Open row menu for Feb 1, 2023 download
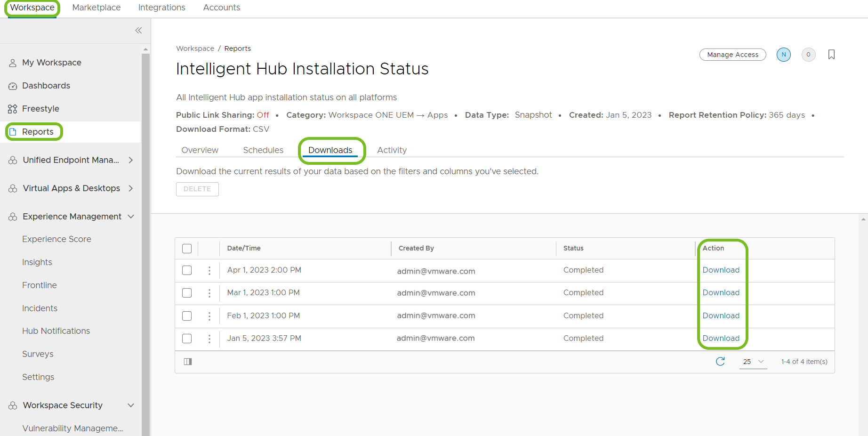868x436 pixels. pyautogui.click(x=209, y=316)
